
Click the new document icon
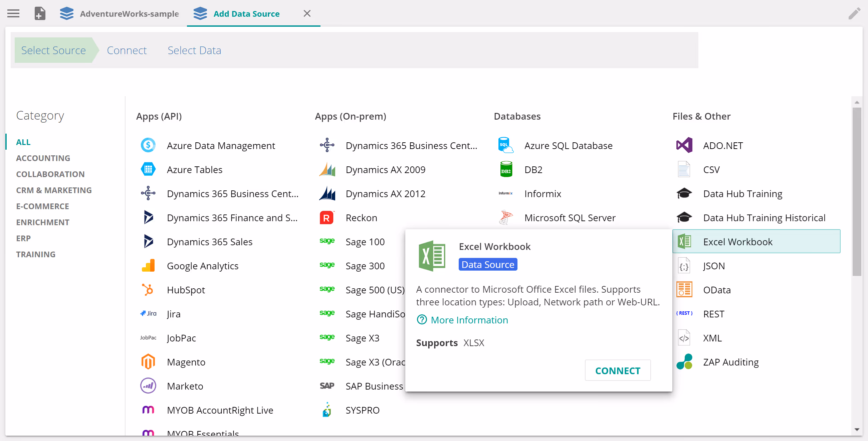click(x=40, y=13)
